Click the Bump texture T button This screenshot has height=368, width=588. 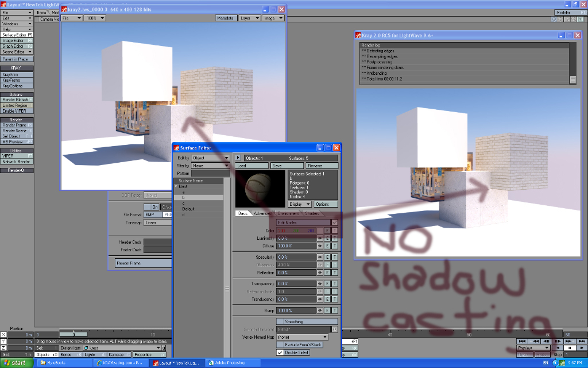point(334,310)
